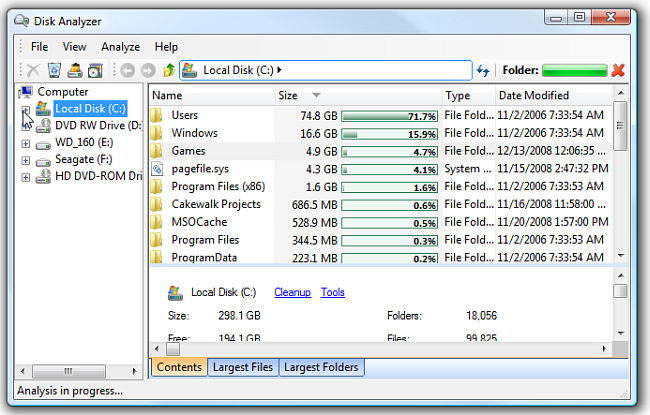The image size is (650, 415).
Task: Click the refresh icon beside address bar
Action: coord(484,71)
